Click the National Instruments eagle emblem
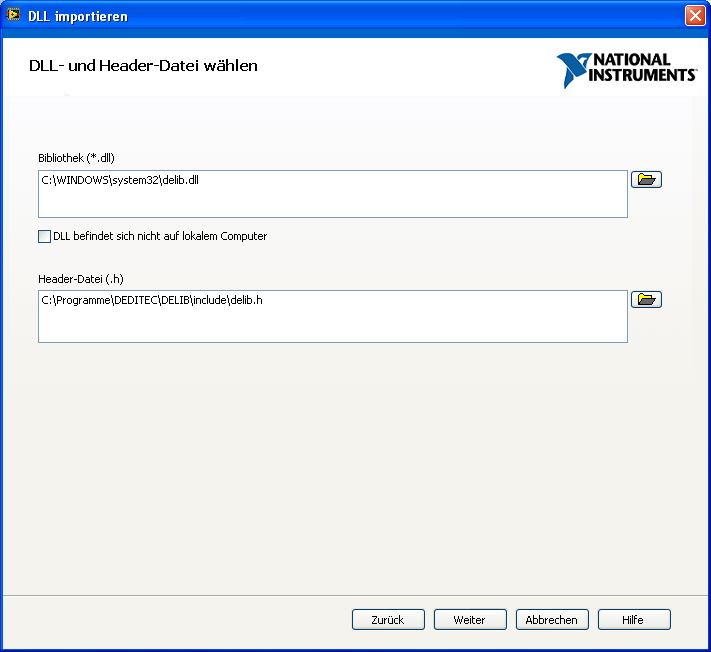Screen dimensions: 711x652 (x=574, y=70)
